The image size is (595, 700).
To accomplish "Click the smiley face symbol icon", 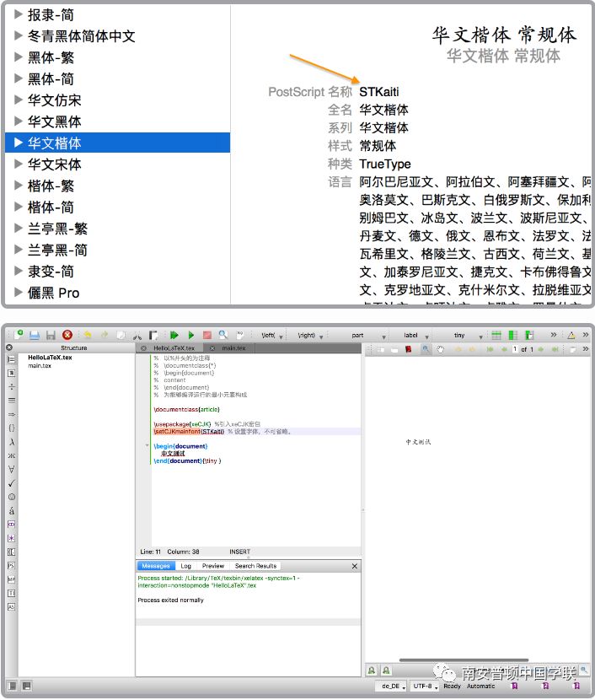I will point(11,497).
